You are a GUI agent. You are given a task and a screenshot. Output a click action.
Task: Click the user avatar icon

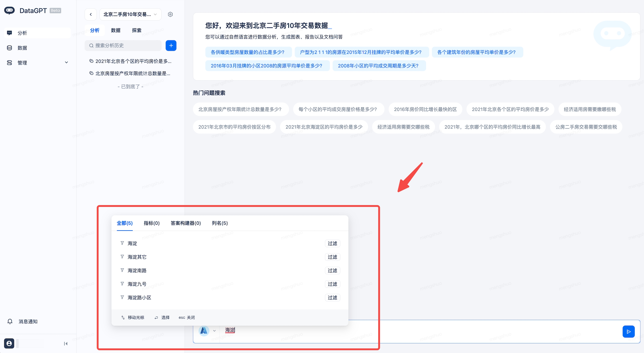tap(9, 343)
